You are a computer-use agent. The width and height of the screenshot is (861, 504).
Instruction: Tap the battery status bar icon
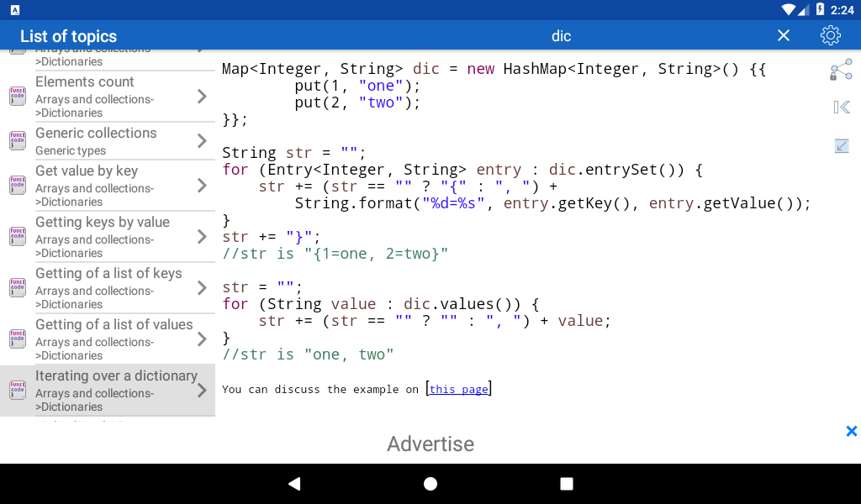[x=820, y=9]
